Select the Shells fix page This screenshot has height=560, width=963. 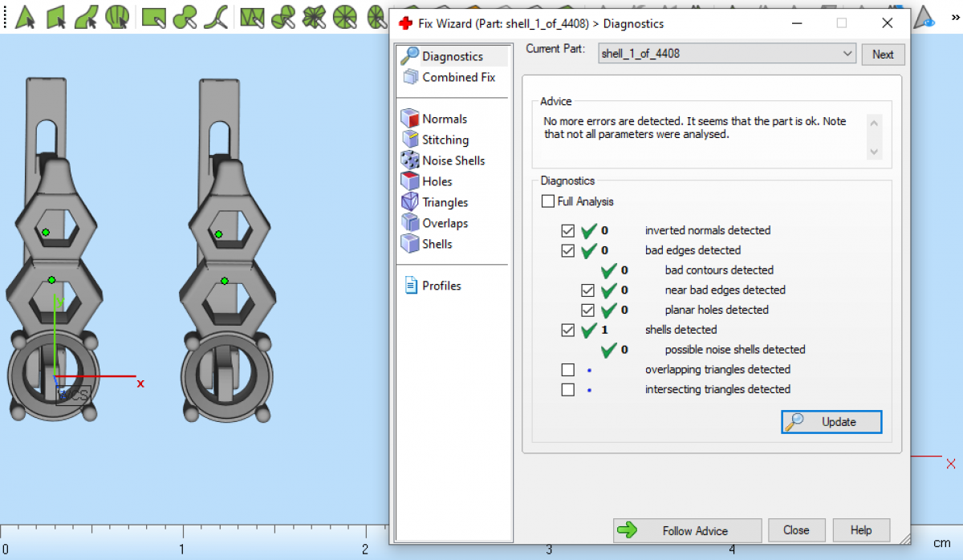[x=437, y=244]
